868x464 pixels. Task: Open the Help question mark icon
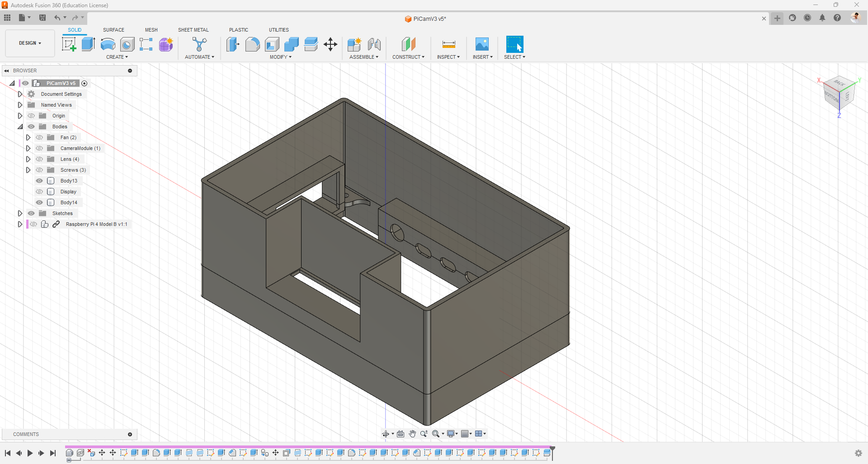(837, 18)
